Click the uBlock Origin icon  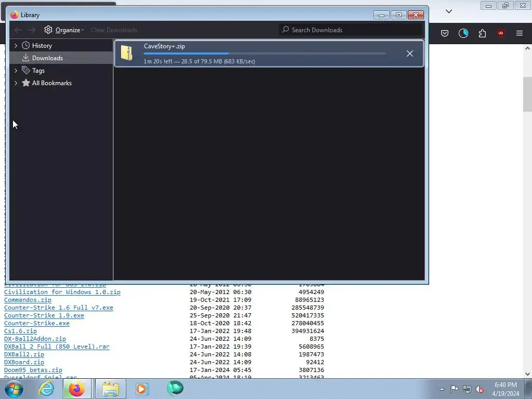pyautogui.click(x=500, y=33)
